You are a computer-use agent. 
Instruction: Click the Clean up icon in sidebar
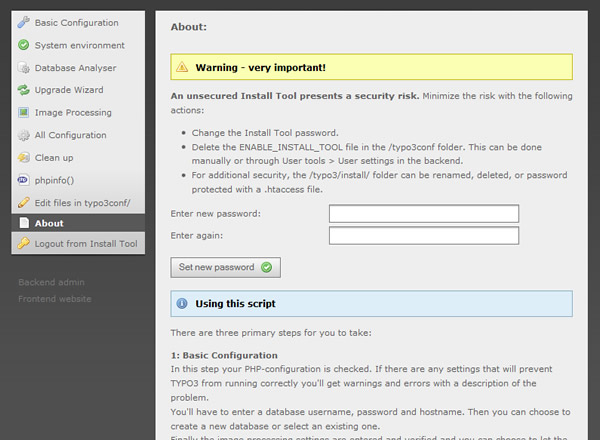23,157
